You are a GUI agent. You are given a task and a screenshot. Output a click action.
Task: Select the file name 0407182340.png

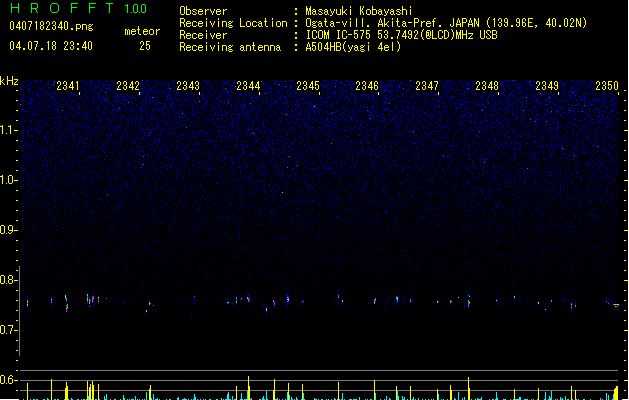(51, 26)
